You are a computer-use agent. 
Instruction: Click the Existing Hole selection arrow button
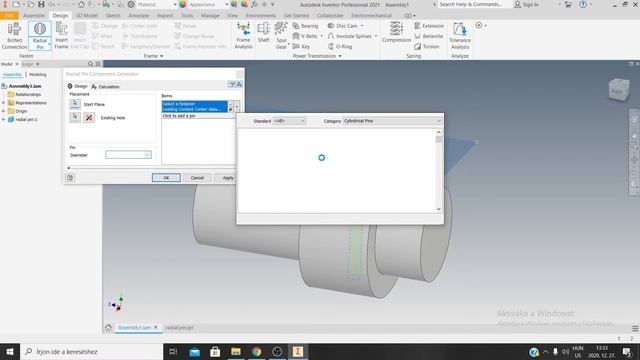coord(75,118)
